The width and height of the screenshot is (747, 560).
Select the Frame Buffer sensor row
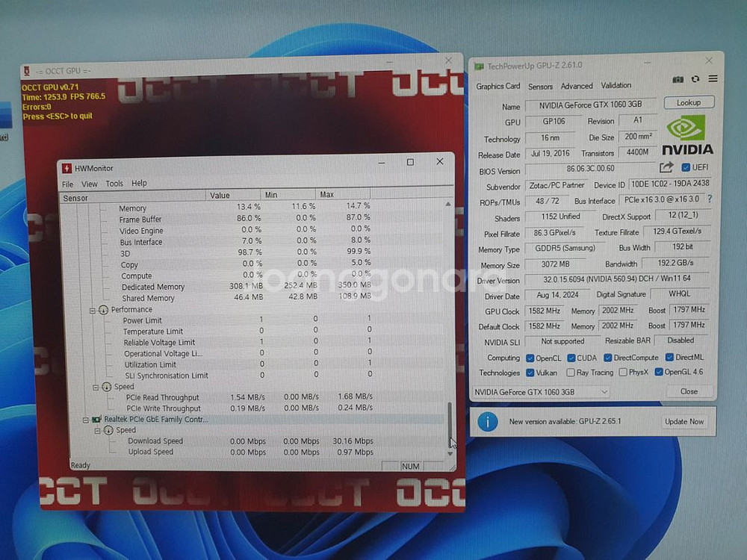[x=244, y=219]
